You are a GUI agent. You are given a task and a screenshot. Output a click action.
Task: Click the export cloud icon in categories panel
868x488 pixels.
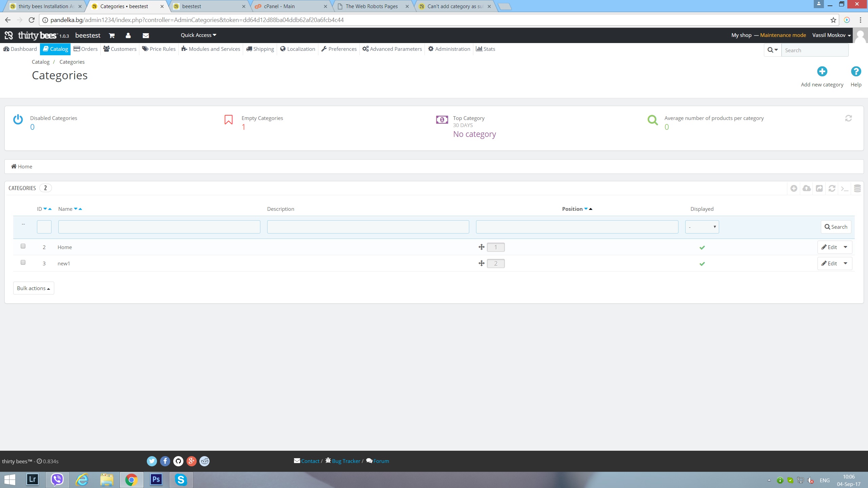tap(807, 188)
